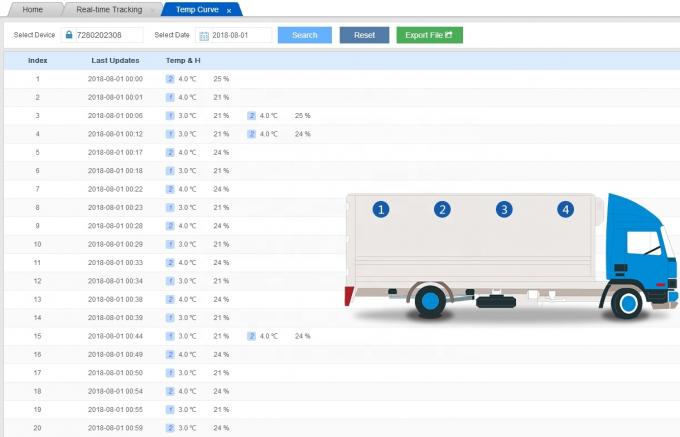Click sensor 2 badge in row 2018-08-01 00:06
The height and width of the screenshot is (437, 680).
[252, 116]
